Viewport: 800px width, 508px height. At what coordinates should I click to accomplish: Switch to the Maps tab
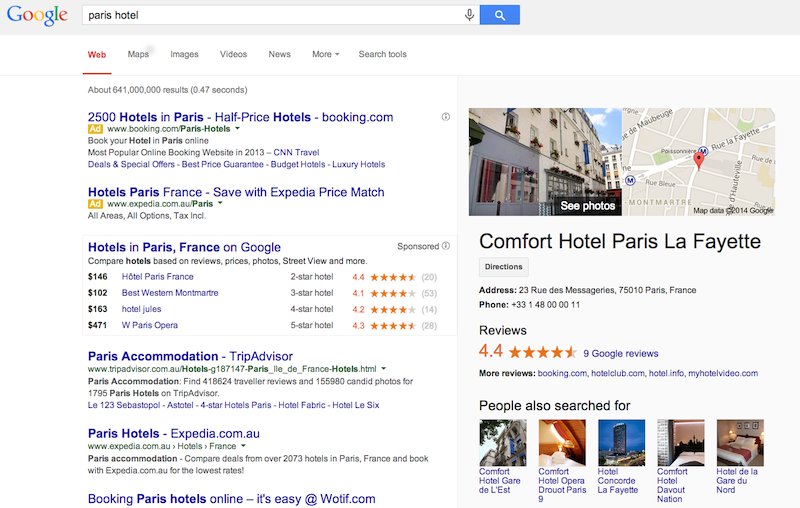(x=138, y=54)
